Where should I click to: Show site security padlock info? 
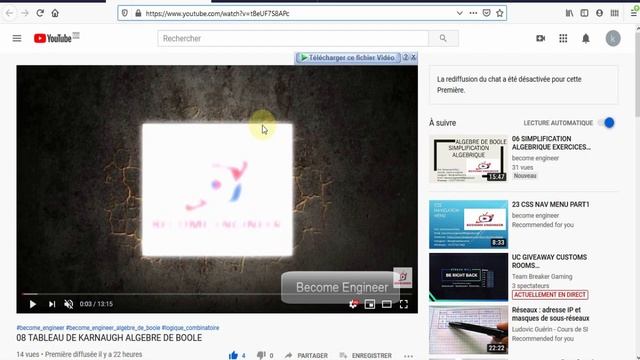[138, 13]
